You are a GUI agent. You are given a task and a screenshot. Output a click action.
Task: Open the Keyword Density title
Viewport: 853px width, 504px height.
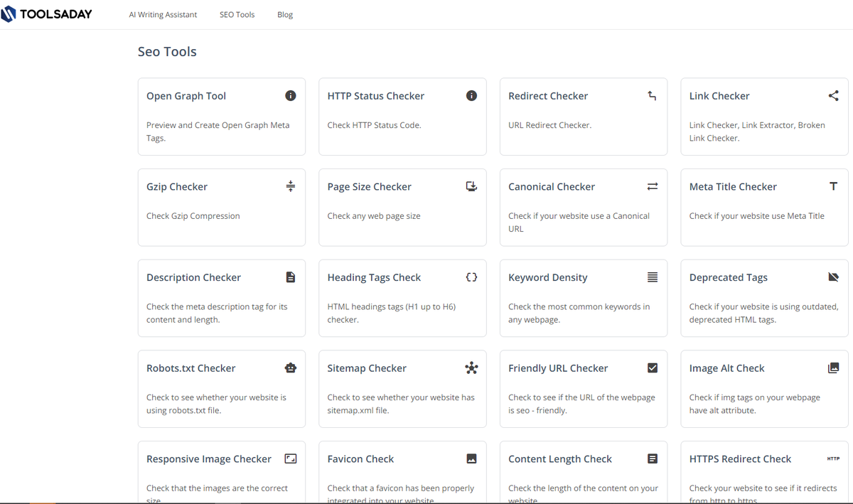[x=548, y=277]
